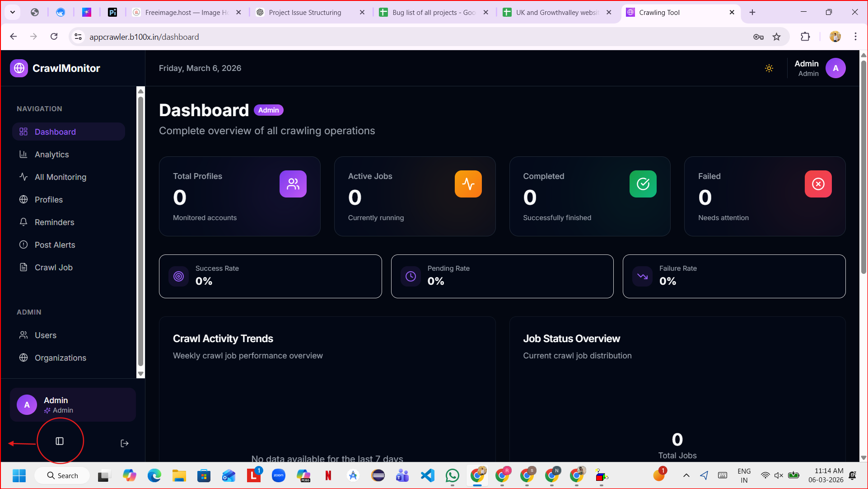Go to All Monitoring page
Image resolution: width=868 pixels, height=489 pixels.
(x=60, y=177)
